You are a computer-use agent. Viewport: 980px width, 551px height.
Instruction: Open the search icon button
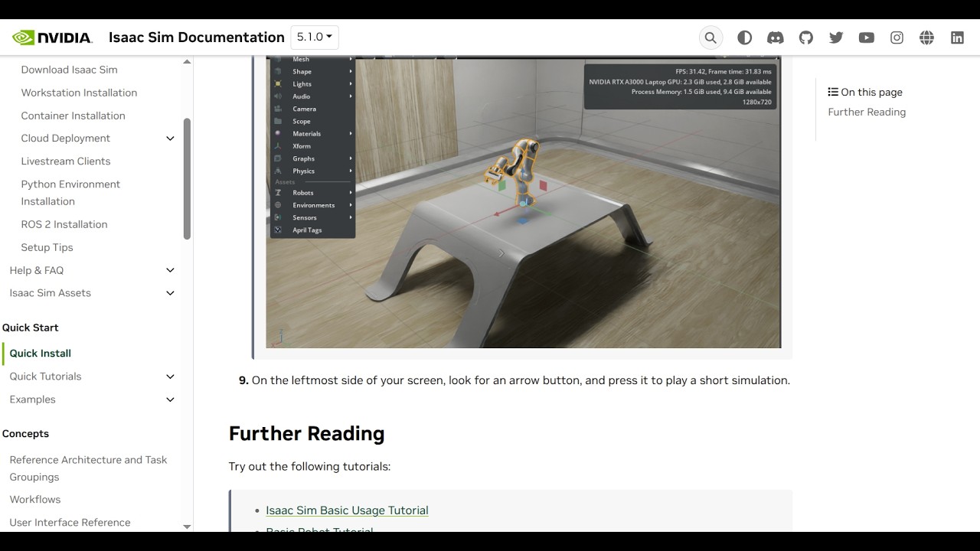710,37
